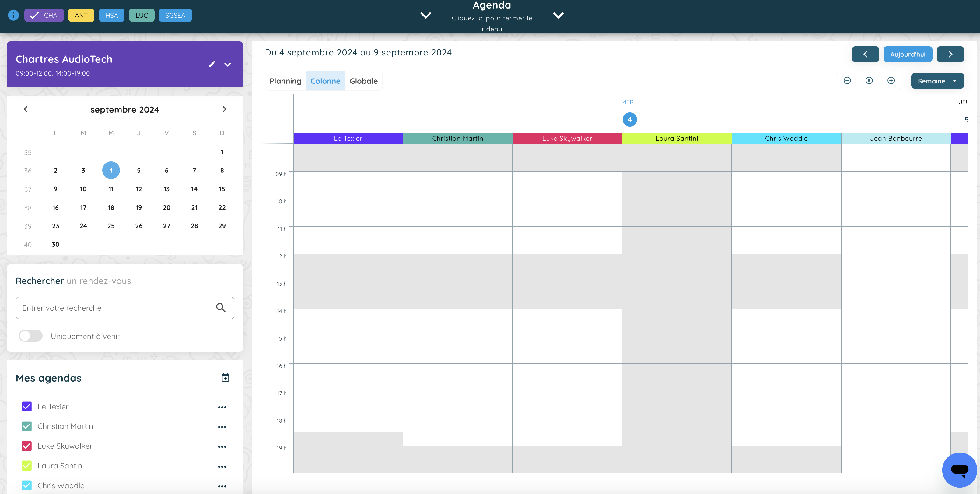Switch to the Globale tab
Viewport: 980px width, 494px height.
pyautogui.click(x=363, y=81)
